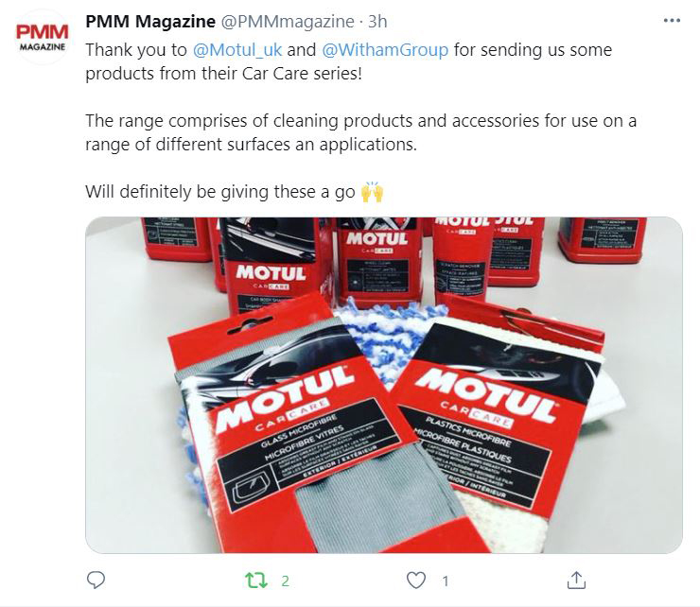Click the retweet count number 2

(286, 581)
